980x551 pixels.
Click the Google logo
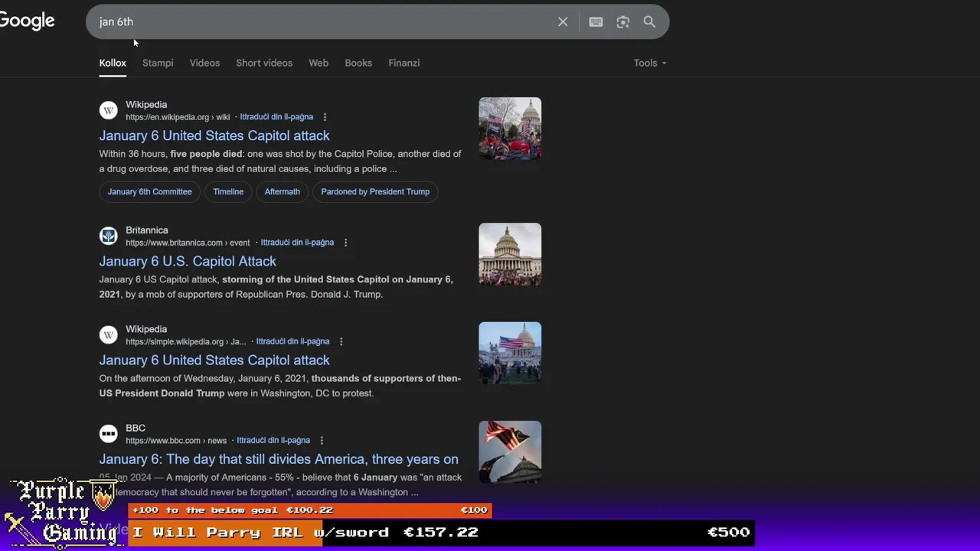point(27,21)
